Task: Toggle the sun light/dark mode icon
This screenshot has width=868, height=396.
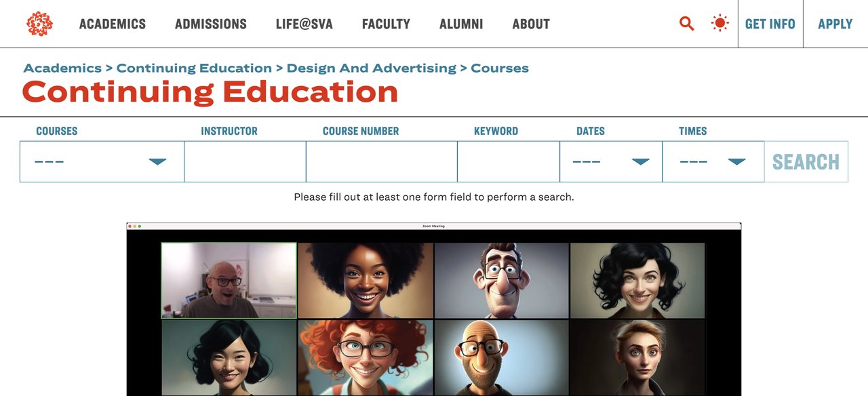Action: pyautogui.click(x=719, y=24)
